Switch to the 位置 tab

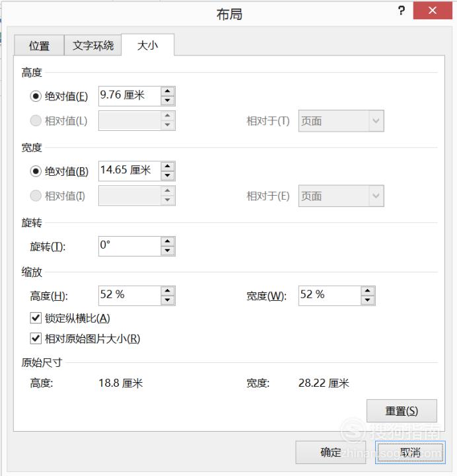(x=39, y=46)
